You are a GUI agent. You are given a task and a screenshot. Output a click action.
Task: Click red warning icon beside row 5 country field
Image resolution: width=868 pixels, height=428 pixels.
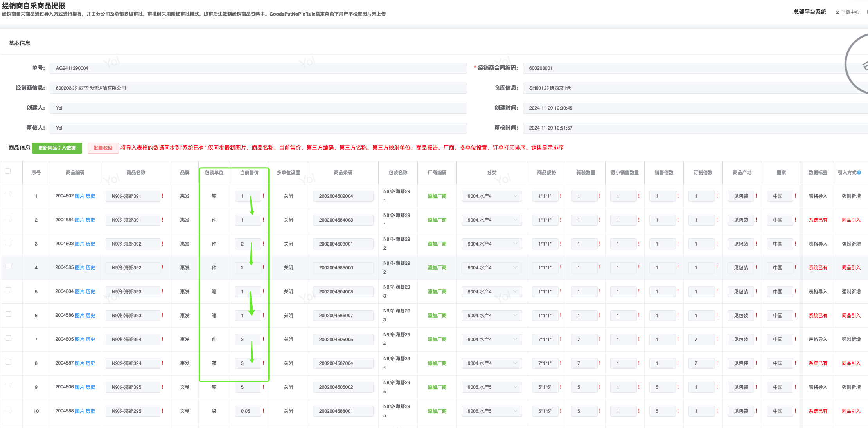click(795, 291)
